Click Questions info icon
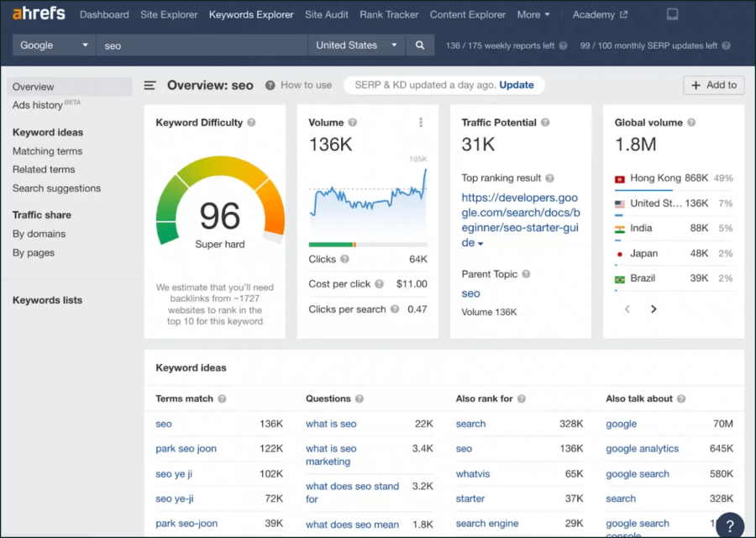 360,399
